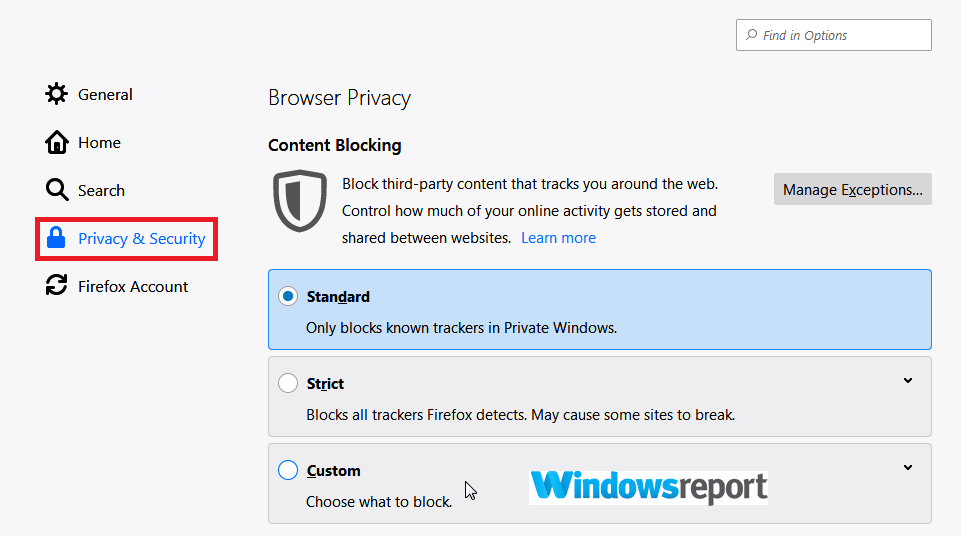The height and width of the screenshot is (536, 961).
Task: Click the Home house icon
Action: (x=57, y=142)
